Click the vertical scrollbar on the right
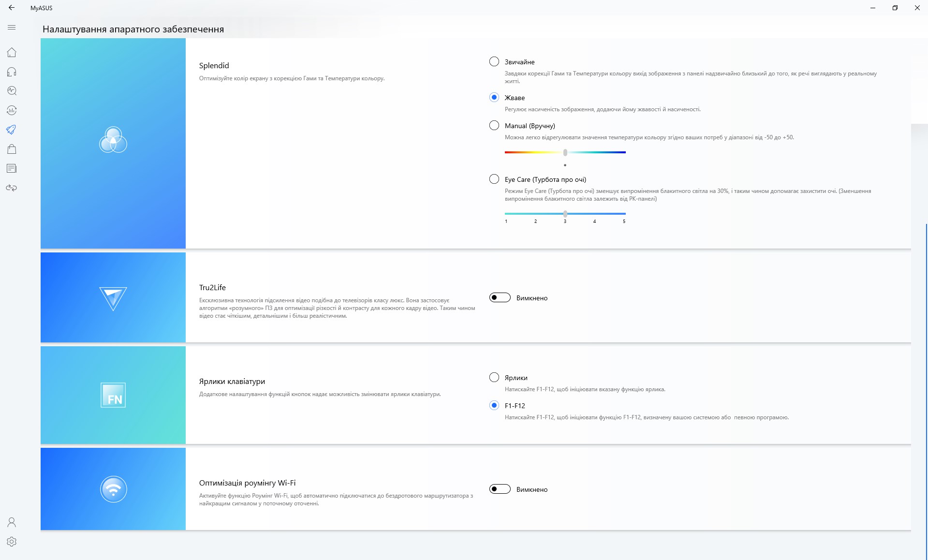The height and width of the screenshot is (560, 928). click(x=926, y=392)
